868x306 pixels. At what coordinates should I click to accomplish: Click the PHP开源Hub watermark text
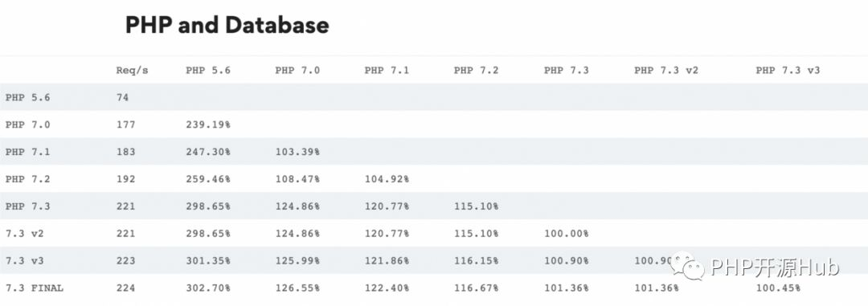[x=775, y=267]
